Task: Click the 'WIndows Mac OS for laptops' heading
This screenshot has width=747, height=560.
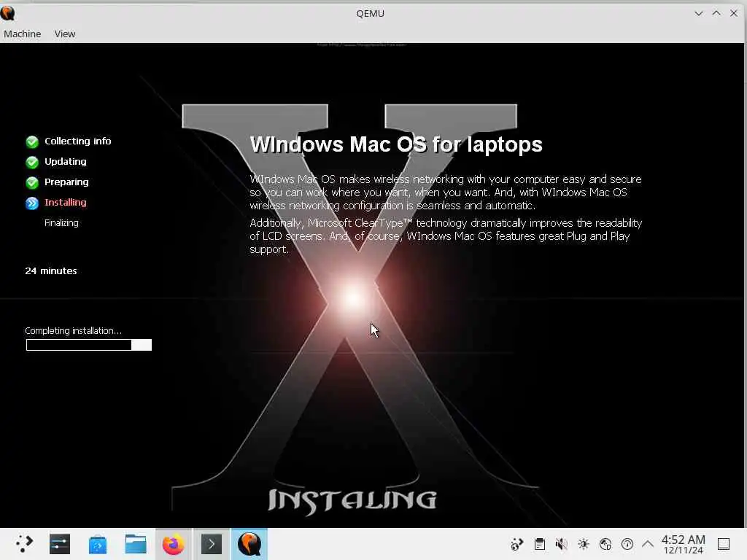Action: click(x=396, y=144)
